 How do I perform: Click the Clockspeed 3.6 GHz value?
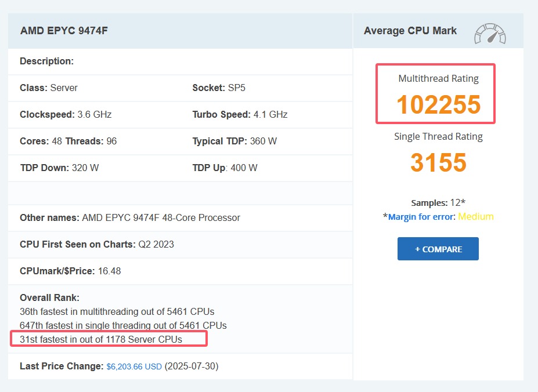pos(94,115)
